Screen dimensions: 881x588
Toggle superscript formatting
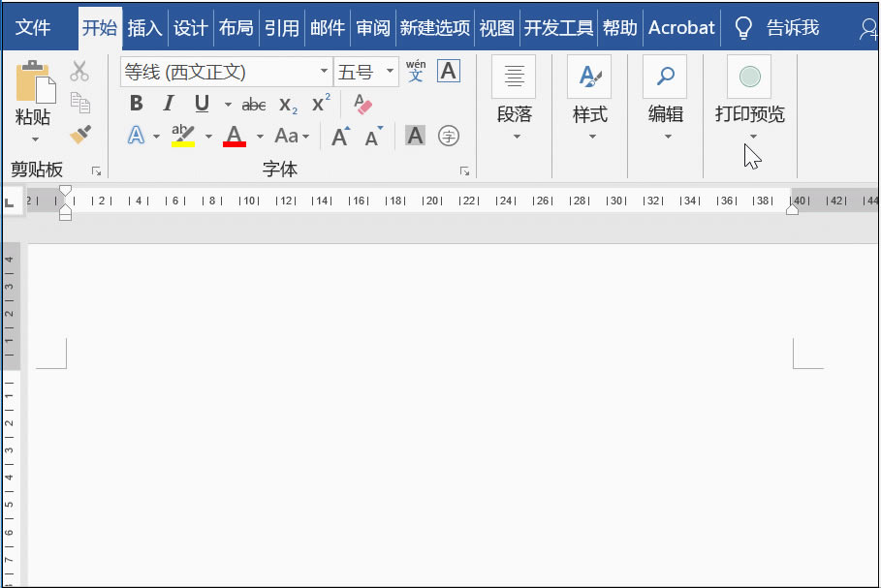[x=321, y=104]
